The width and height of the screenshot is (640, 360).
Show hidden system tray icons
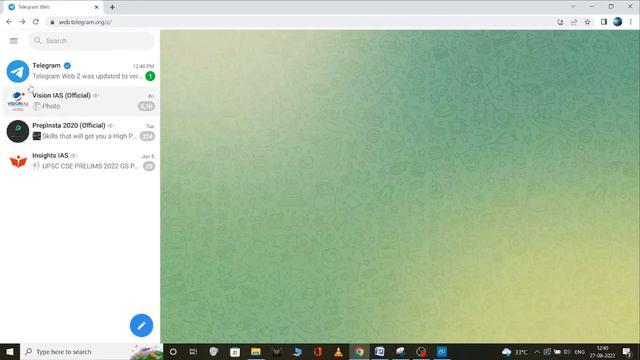(537, 352)
